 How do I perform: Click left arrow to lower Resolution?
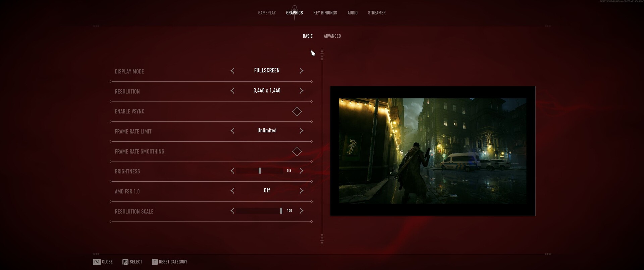point(232,91)
